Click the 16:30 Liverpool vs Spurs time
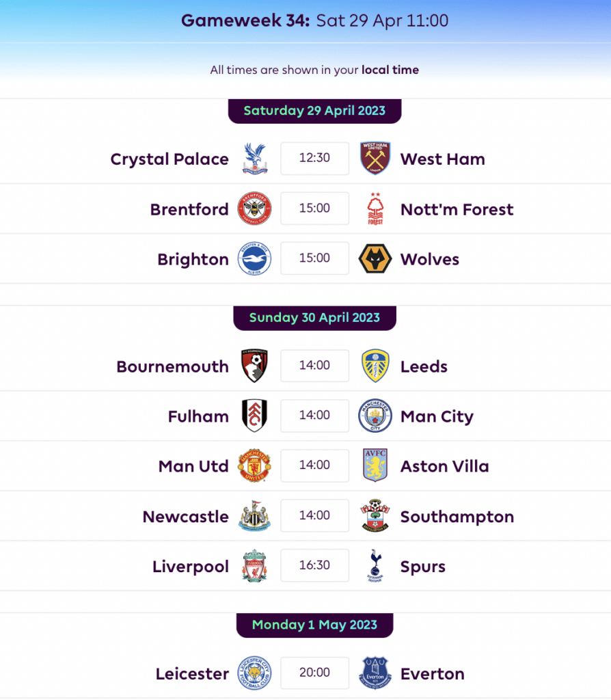This screenshot has width=611, height=700. coord(314,565)
